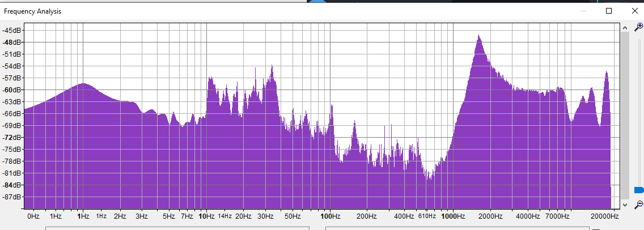Click the 1000Hz frequency label
The height and width of the screenshot is (230, 644).
point(454,216)
